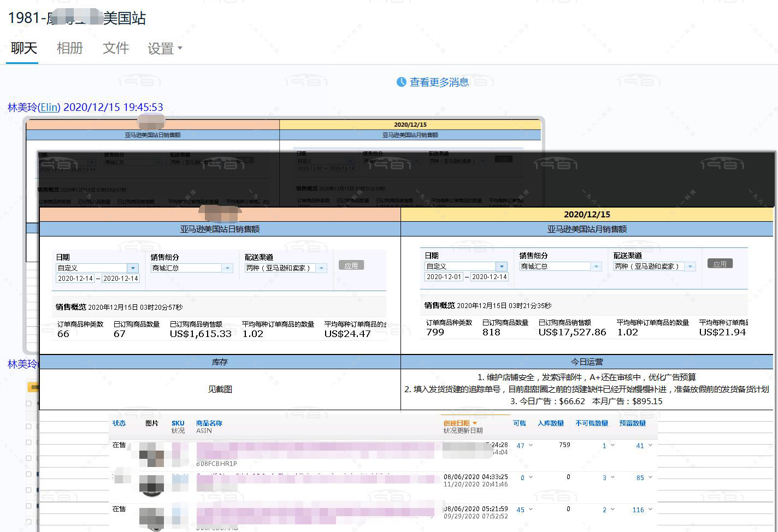
Task: Expand chevron next to available quantity 45
Action: [531, 510]
